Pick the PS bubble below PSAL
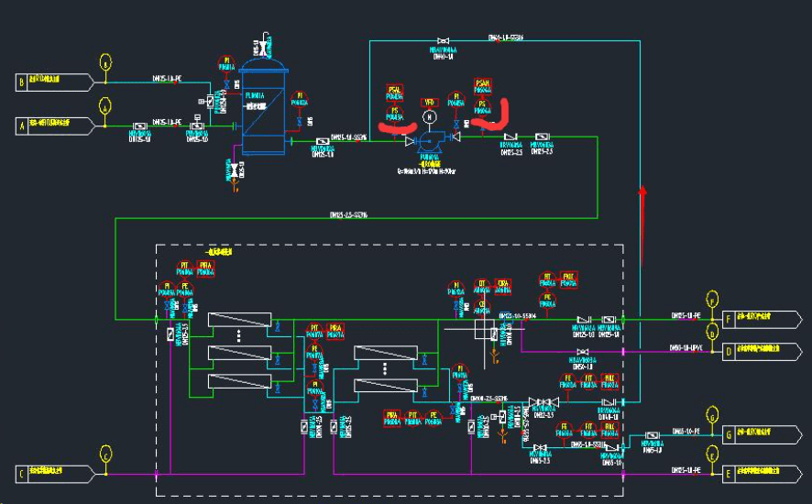This screenshot has height=504, width=812. pyautogui.click(x=395, y=114)
